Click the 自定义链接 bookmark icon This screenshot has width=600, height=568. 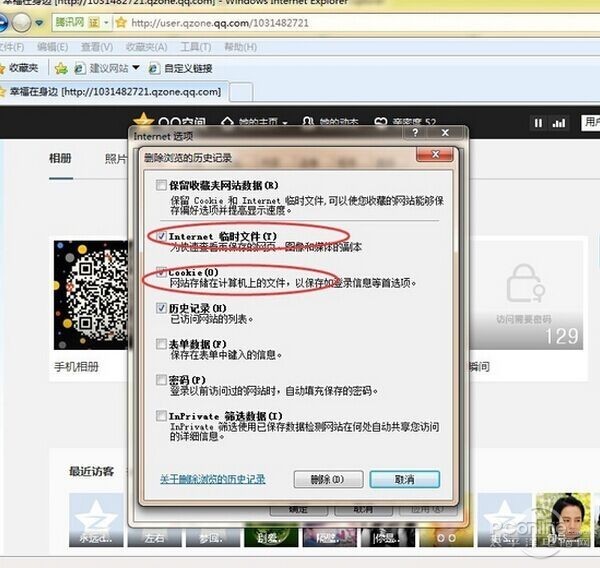pos(154,68)
